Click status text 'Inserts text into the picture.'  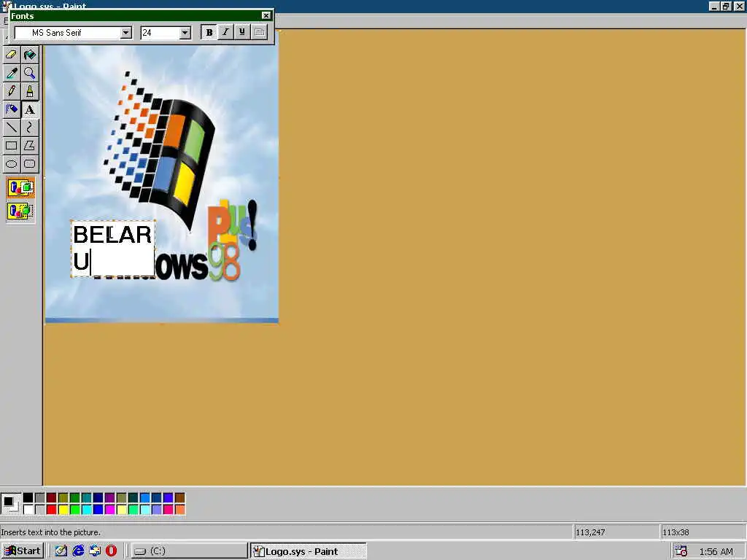tap(51, 532)
